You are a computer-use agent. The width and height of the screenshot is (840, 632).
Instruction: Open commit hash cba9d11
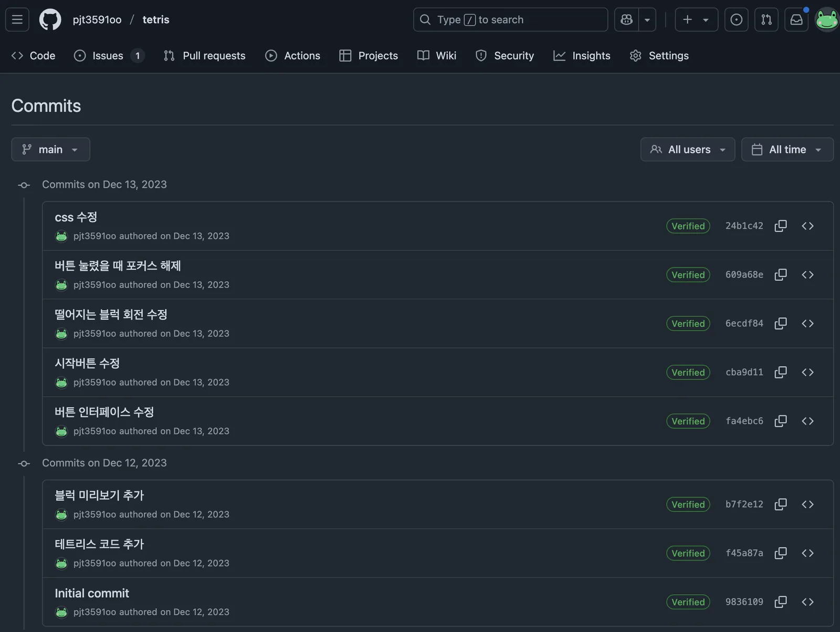pyautogui.click(x=744, y=372)
